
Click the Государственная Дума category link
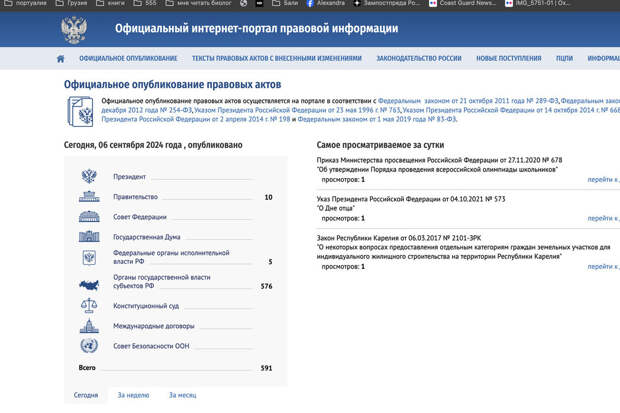click(x=147, y=237)
